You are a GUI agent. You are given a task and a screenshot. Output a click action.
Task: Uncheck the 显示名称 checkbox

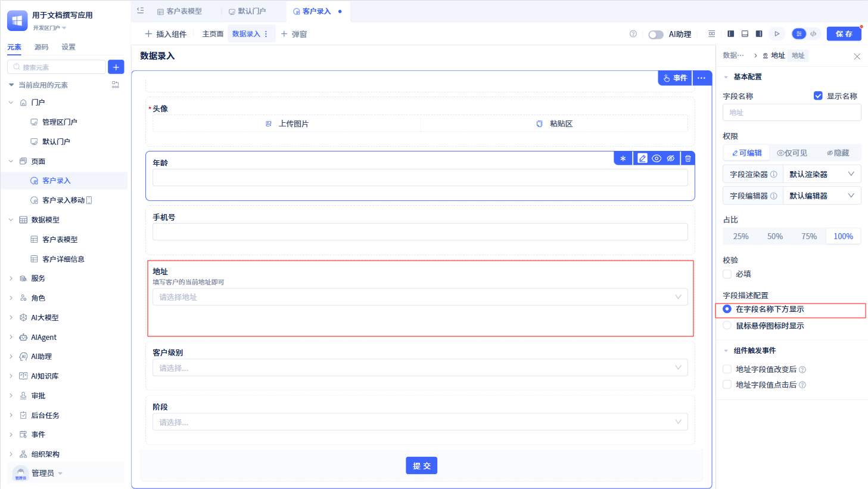click(818, 96)
